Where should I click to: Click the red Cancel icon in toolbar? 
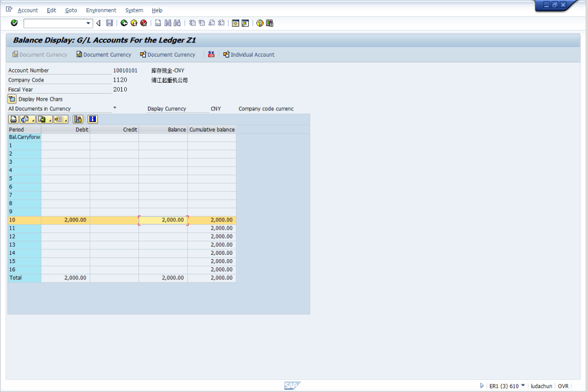tap(144, 23)
